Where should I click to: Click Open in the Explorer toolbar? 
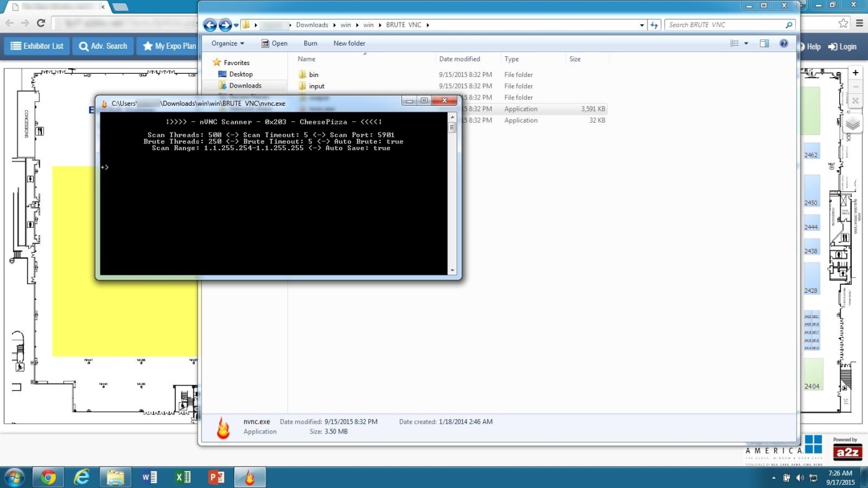274,44
